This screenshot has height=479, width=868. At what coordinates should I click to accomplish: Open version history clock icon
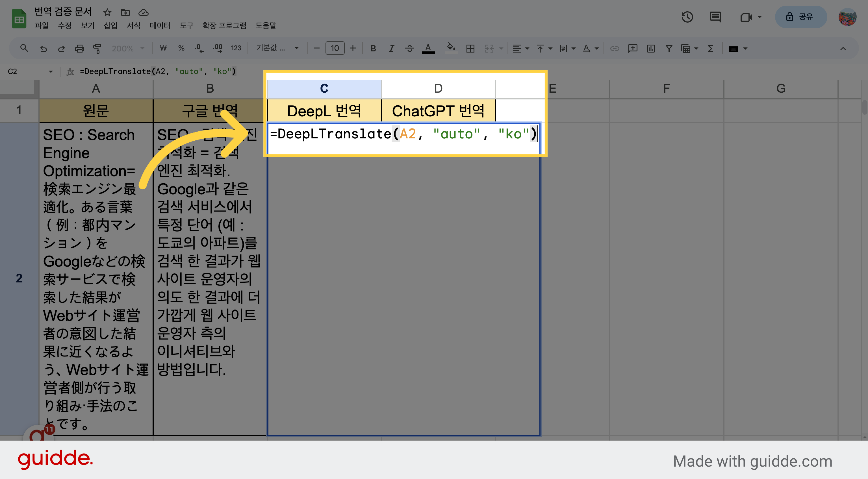[687, 17]
